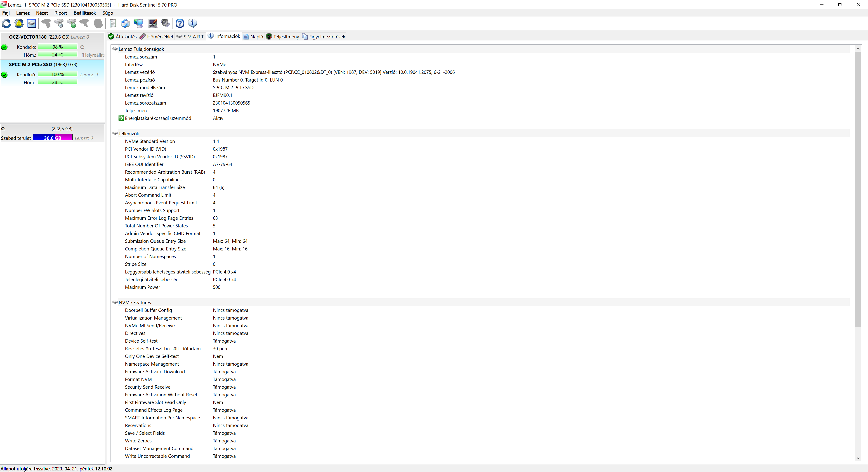Click the status bar last refresh text
This screenshot has width=868, height=472.
(x=56, y=469)
